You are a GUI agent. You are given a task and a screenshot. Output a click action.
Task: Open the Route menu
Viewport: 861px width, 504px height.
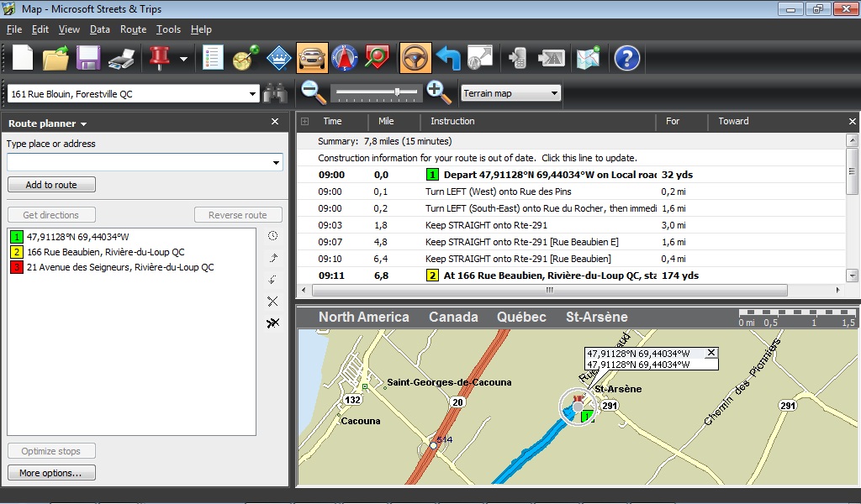tap(134, 29)
